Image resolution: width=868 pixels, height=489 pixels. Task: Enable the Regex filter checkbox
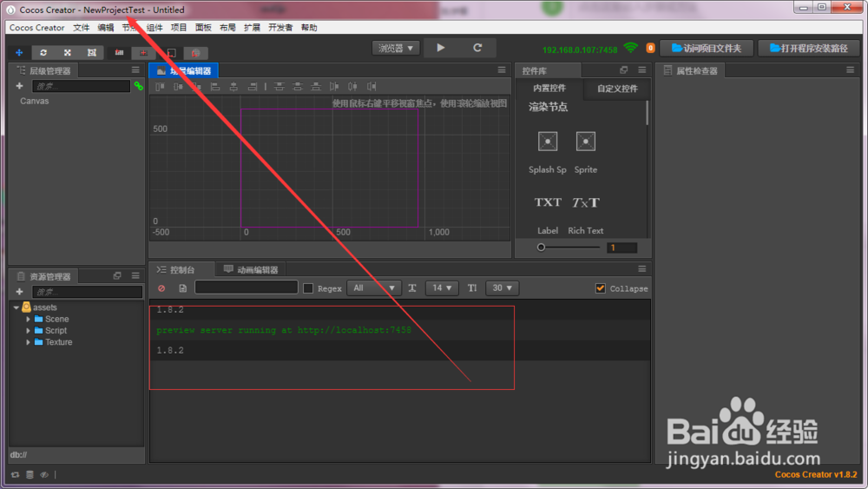[x=308, y=288]
